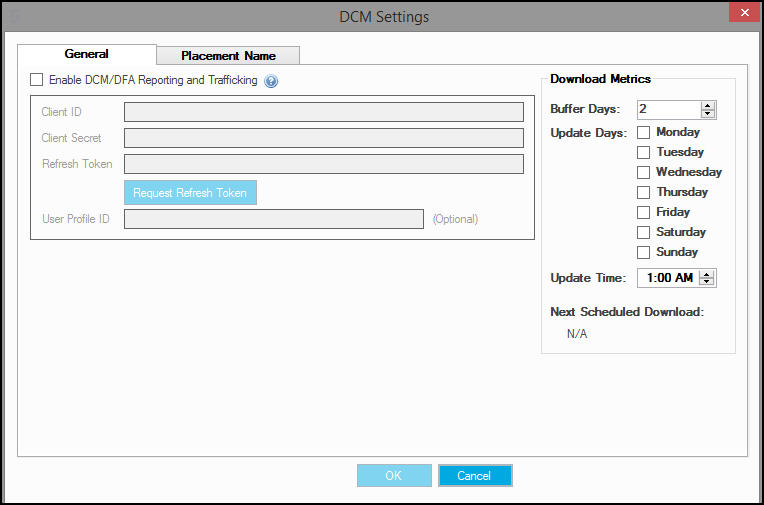
Task: Switch to the Placement Name tab
Action: click(x=228, y=56)
